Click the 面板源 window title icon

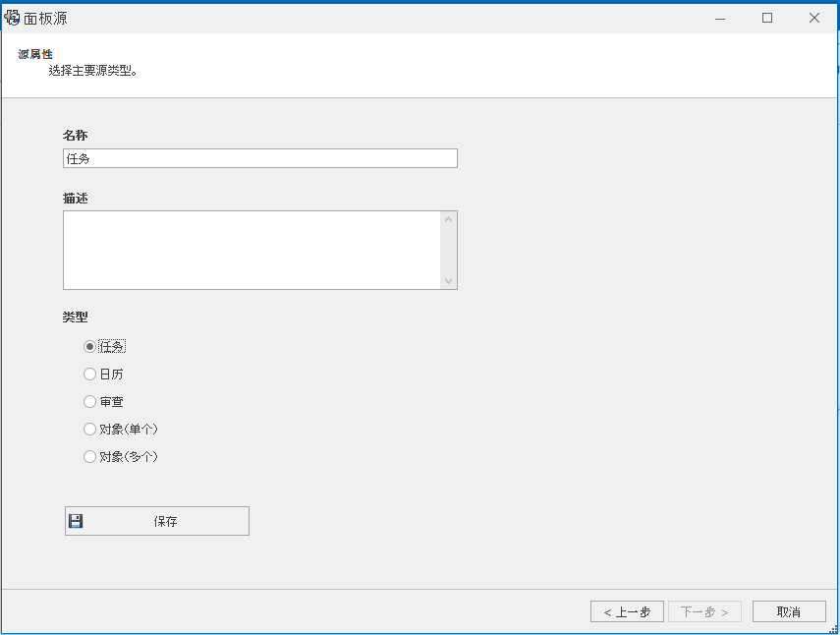point(12,18)
